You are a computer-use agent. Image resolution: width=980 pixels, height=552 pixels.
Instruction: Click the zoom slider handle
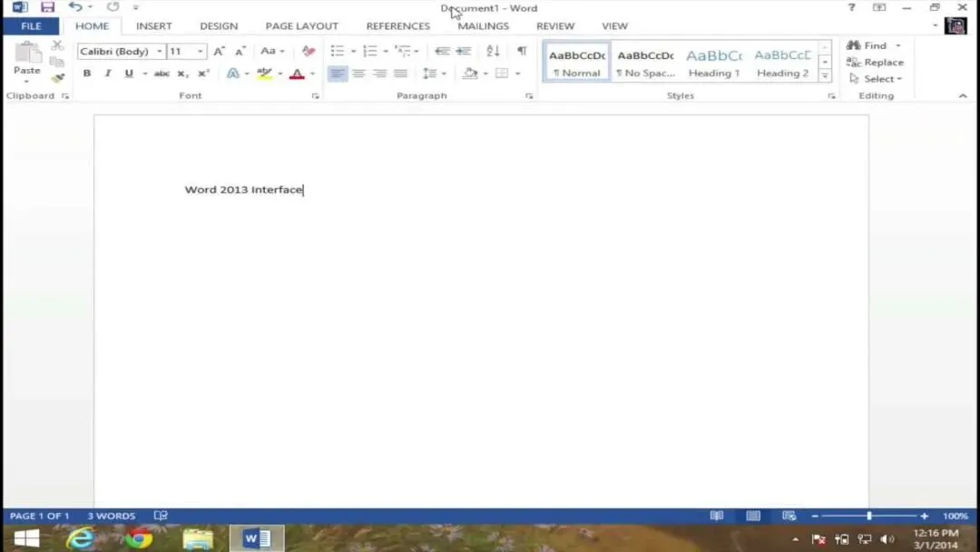coord(868,516)
